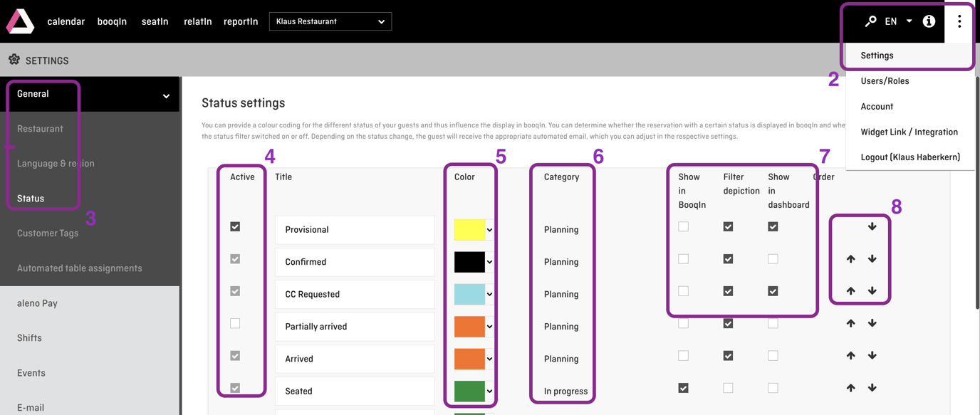Open color dropdown arrow for CC Requested
Image resolution: width=980 pixels, height=415 pixels.
[489, 294]
